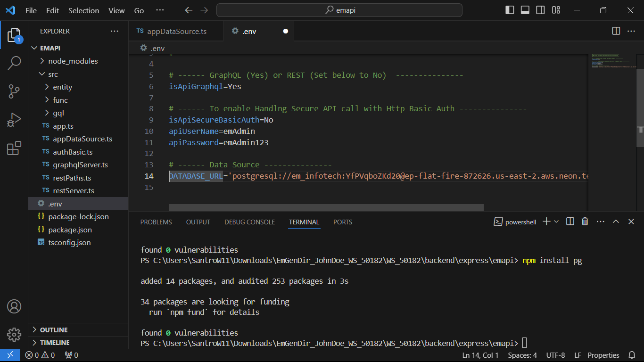Open the Accounts menu icon
Screen dimensions: 644x362
click(14, 306)
